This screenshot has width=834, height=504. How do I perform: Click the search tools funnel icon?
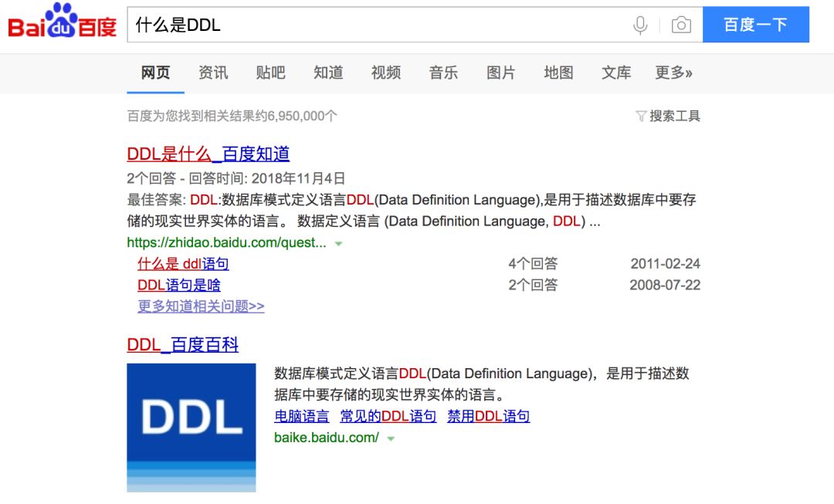tap(641, 116)
